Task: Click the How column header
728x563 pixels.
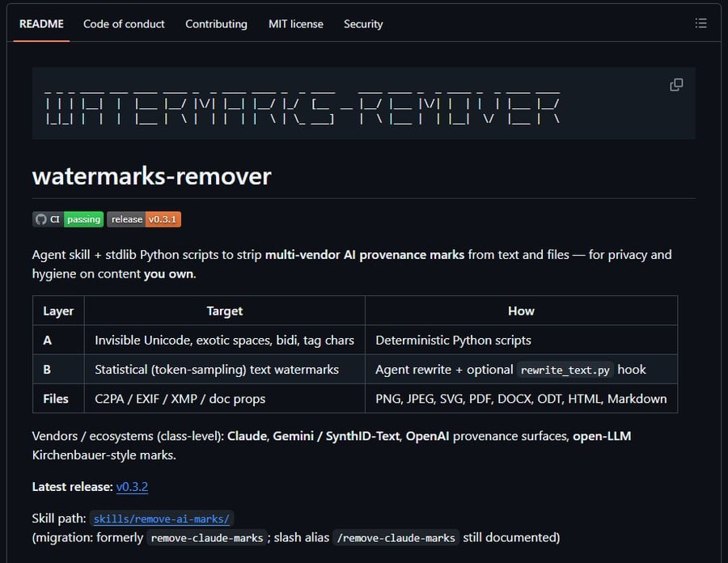Action: 522,311
